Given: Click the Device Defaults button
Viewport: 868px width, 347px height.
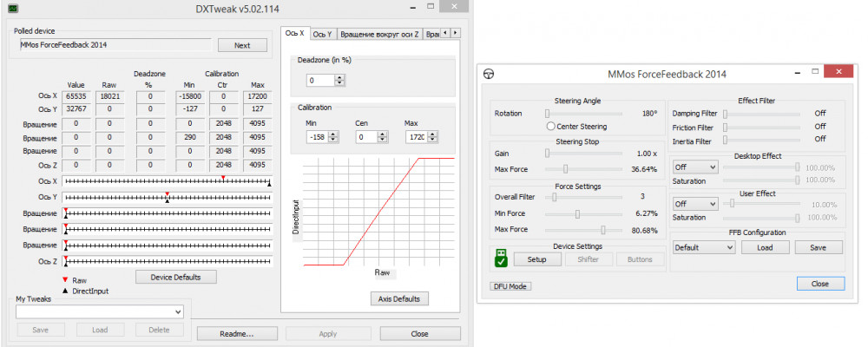Looking at the screenshot, I should tap(176, 277).
